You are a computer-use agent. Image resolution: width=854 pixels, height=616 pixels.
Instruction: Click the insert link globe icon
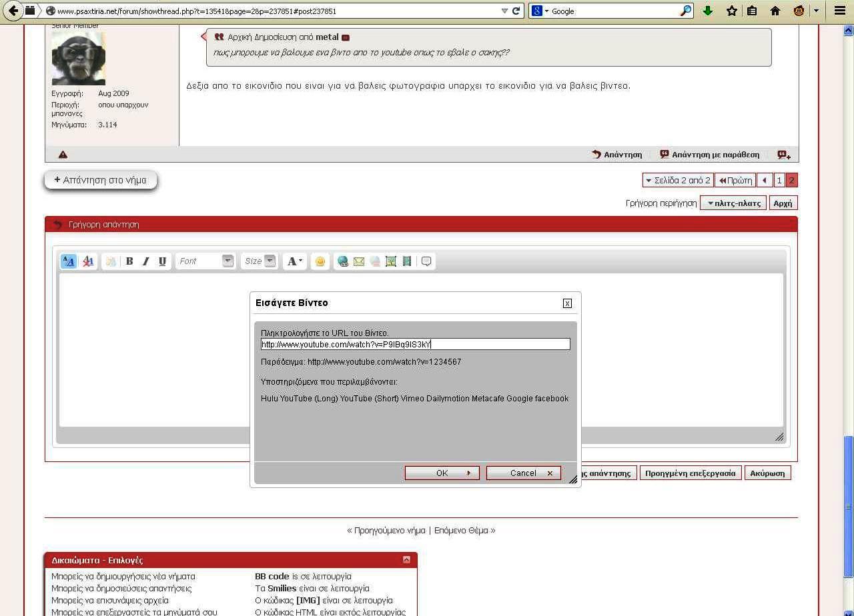pyautogui.click(x=343, y=261)
